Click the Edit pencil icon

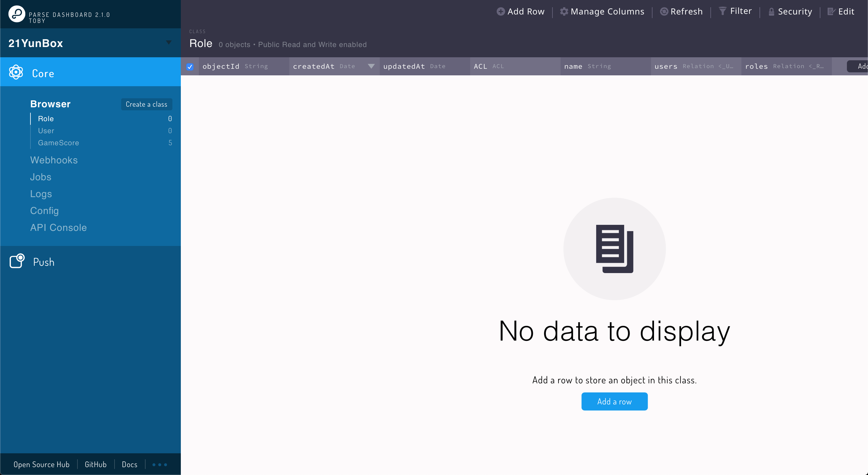831,11
